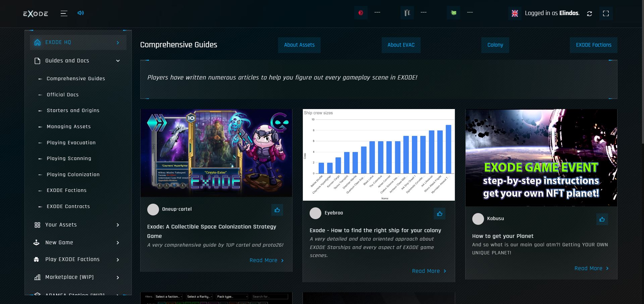Expand Marketplace [WIP] chevron
Viewport: 644px width, 304px height.
tap(118, 277)
